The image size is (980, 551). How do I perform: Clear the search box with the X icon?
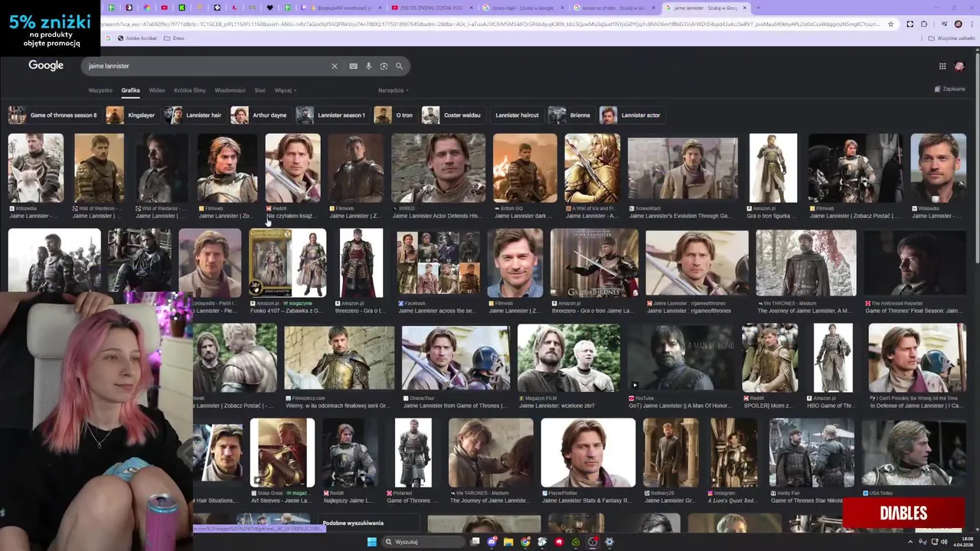334,66
